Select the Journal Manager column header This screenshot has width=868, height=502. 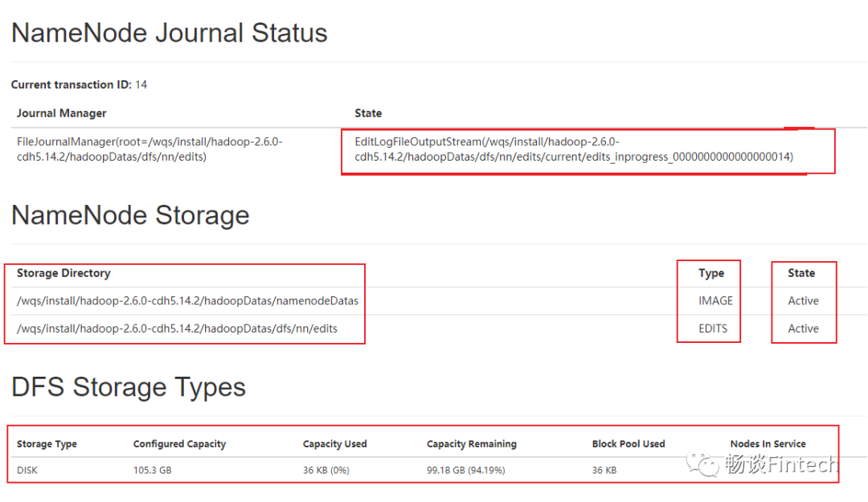point(62,113)
